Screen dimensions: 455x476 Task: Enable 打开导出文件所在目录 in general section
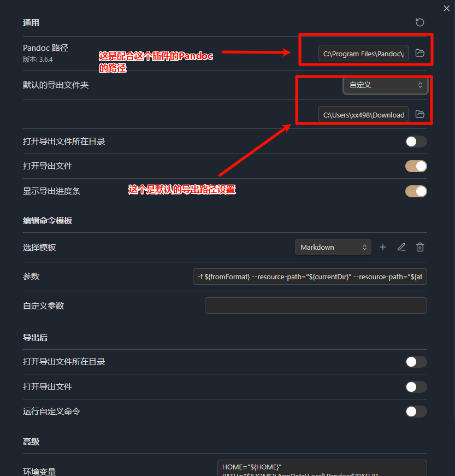[416, 142]
